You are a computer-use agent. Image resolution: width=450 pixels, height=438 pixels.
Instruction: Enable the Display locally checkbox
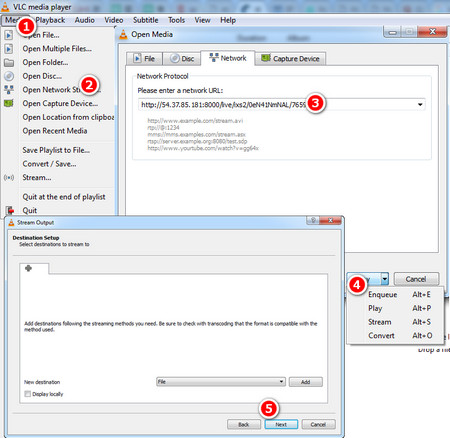coord(28,394)
